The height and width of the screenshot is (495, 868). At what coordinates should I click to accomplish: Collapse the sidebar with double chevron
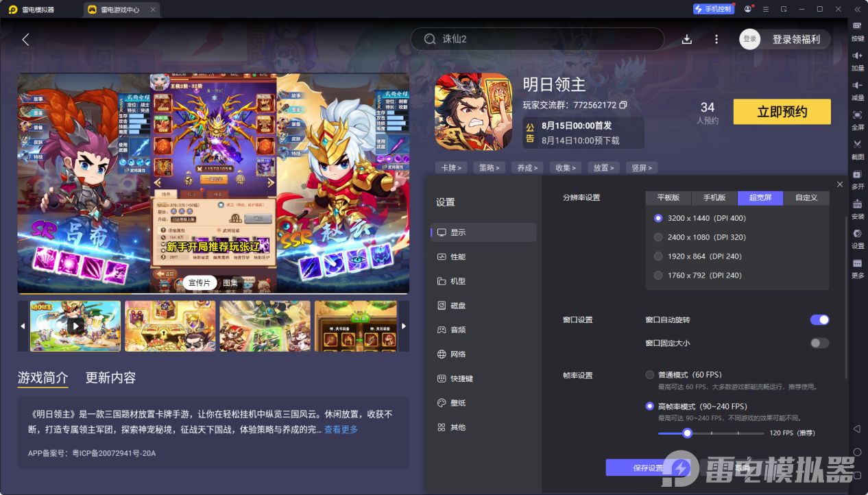point(857,9)
